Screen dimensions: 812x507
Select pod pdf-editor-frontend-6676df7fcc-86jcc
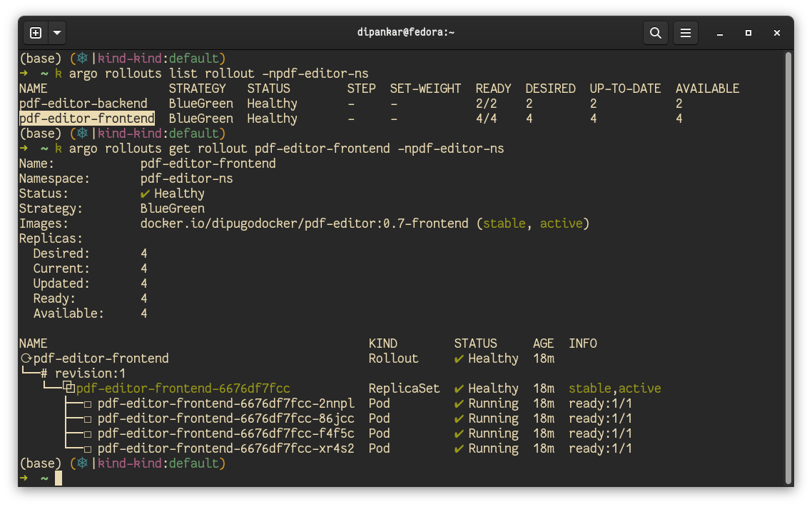pyautogui.click(x=225, y=419)
